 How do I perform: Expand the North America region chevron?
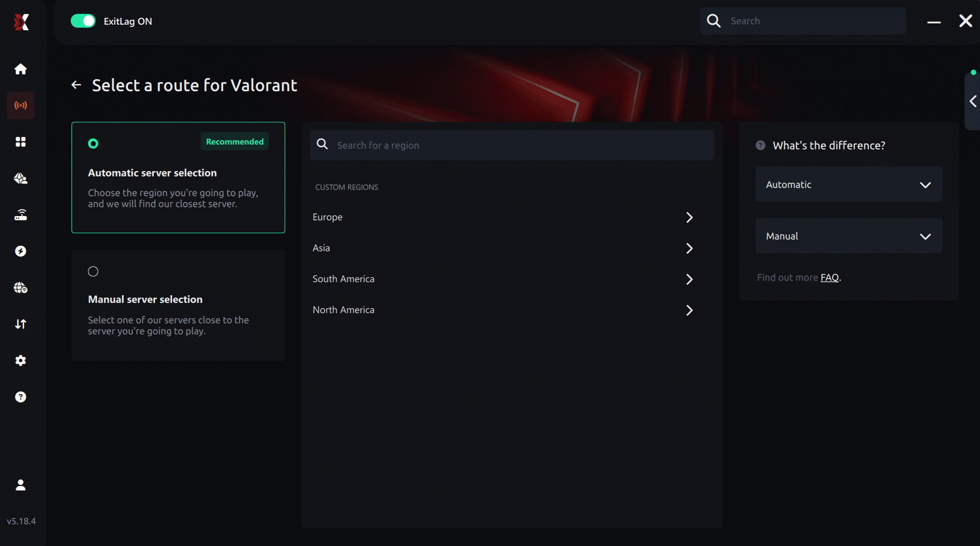click(689, 310)
